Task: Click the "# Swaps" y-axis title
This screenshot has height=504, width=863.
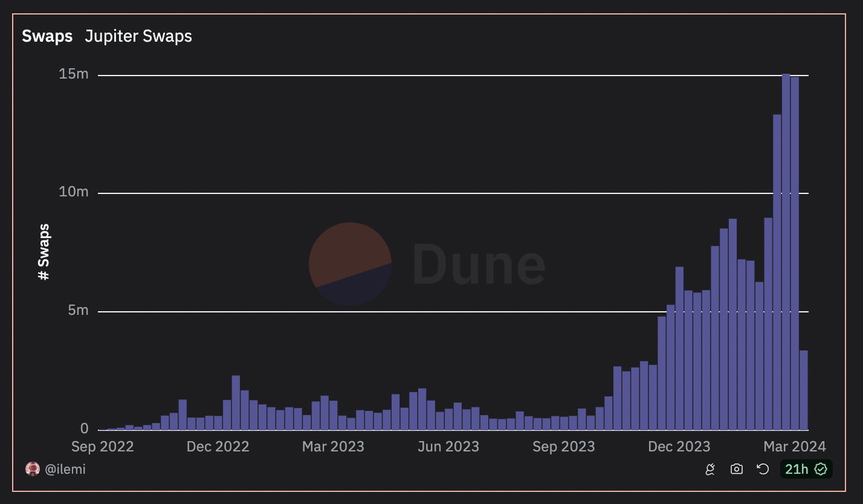Action: pyautogui.click(x=44, y=252)
